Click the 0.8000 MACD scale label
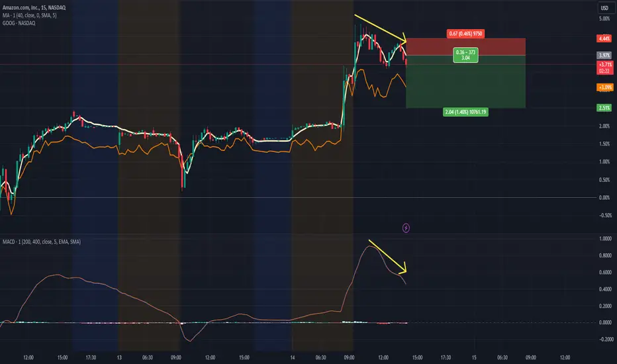617x364 pixels. tap(605, 255)
